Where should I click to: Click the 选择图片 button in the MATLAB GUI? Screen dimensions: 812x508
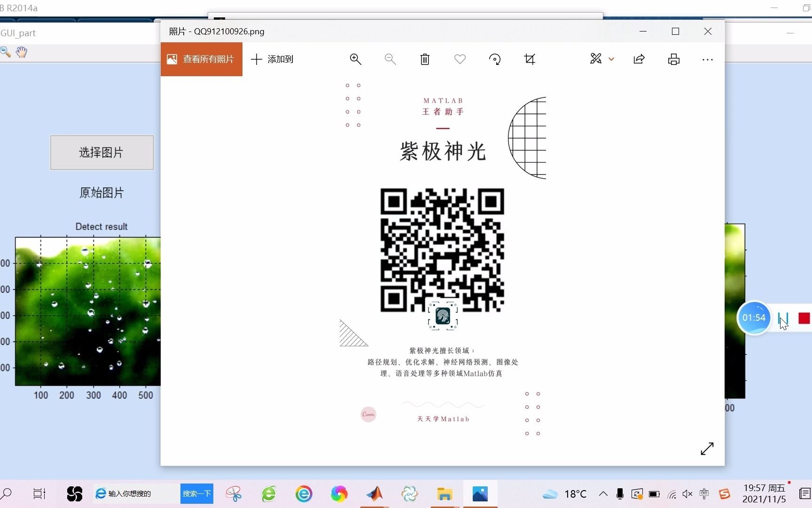point(102,152)
